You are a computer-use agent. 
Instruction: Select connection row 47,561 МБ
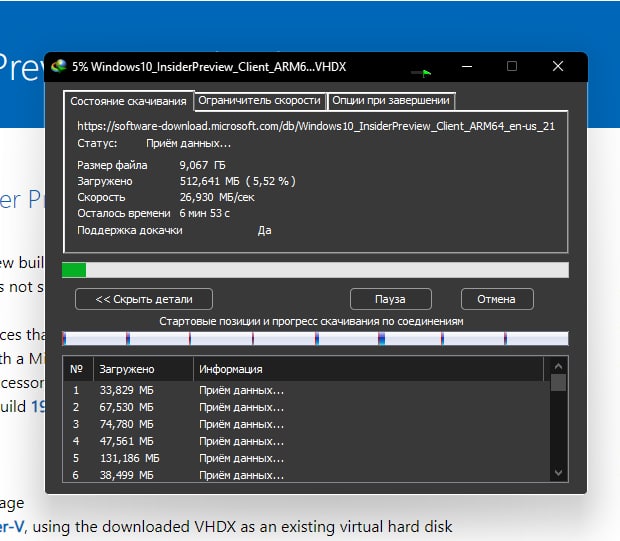tap(307, 441)
